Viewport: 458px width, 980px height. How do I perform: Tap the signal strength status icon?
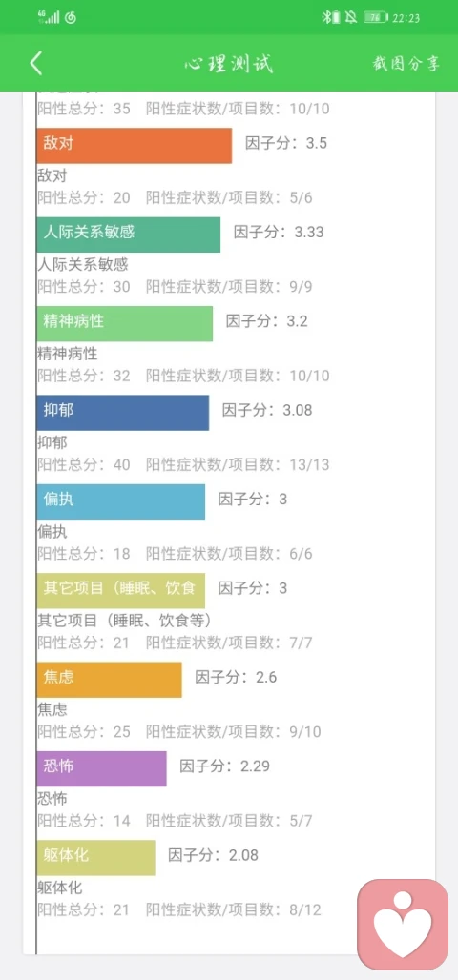[49, 17]
